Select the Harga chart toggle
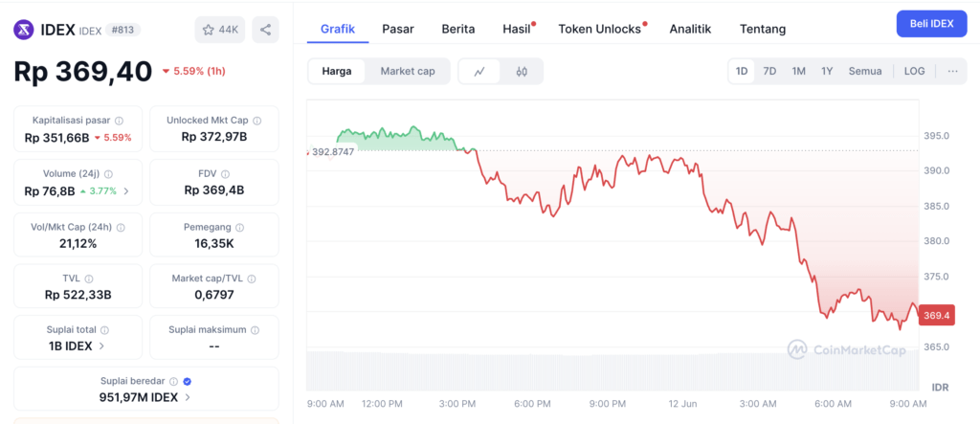The height and width of the screenshot is (424, 980). (x=337, y=71)
